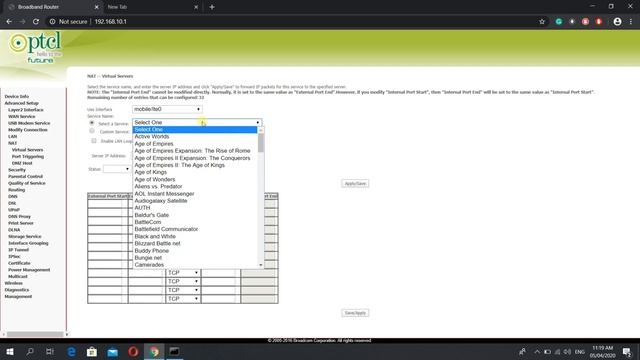The height and width of the screenshot is (360, 640).
Task: Click the service dropdown scrollbar thumb
Action: [x=261, y=143]
